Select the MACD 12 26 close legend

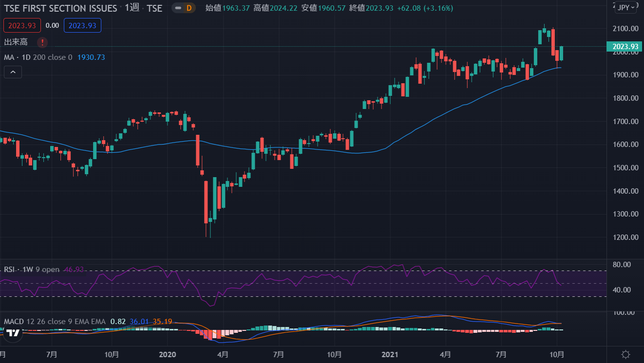[x=55, y=322]
